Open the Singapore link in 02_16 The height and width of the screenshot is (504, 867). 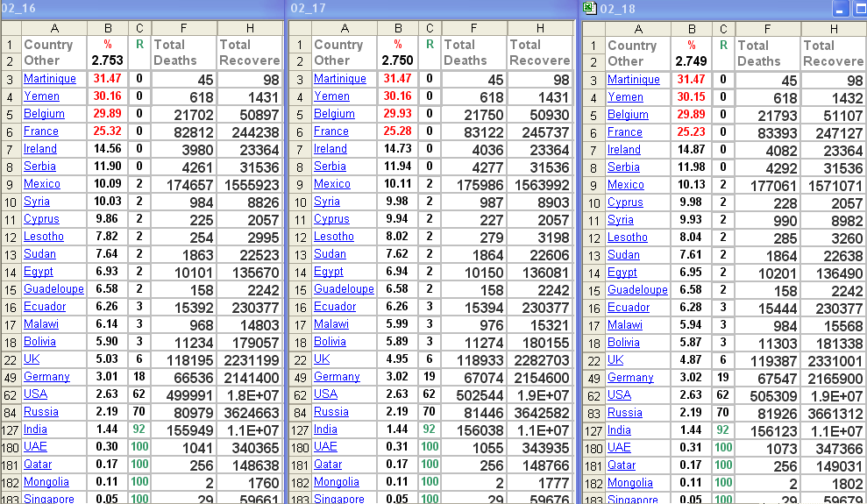coord(51,498)
